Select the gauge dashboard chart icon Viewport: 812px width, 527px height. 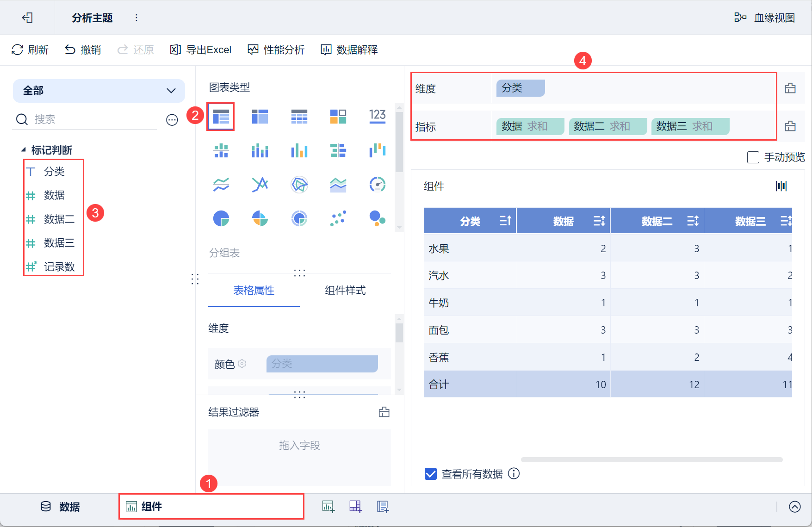(x=378, y=185)
